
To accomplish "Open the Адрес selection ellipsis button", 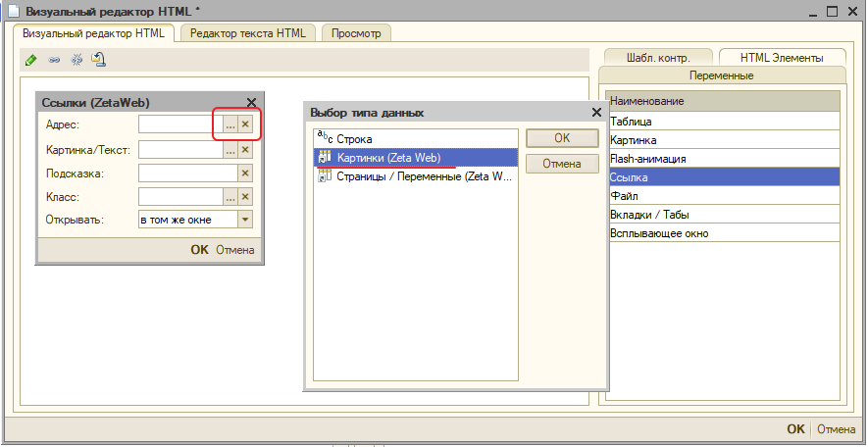I will [230, 125].
